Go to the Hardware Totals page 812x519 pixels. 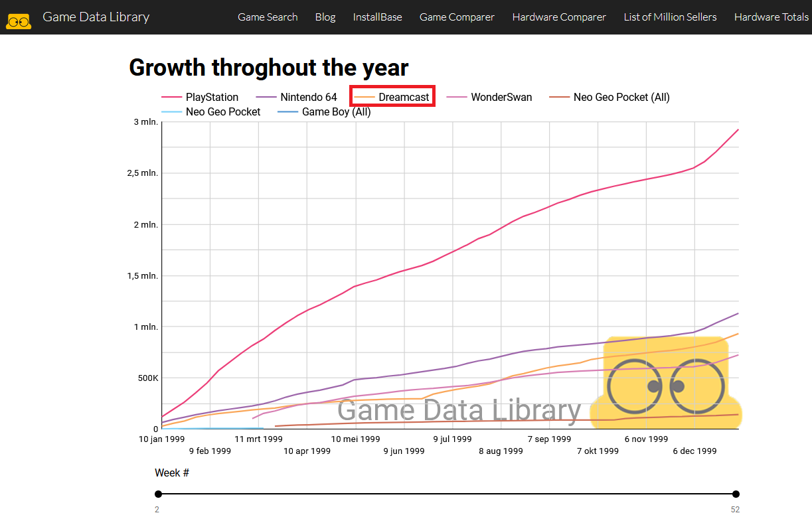[771, 17]
